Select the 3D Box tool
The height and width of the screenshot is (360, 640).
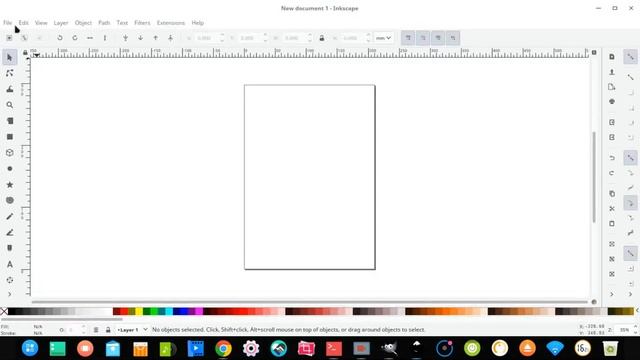tap(10, 153)
